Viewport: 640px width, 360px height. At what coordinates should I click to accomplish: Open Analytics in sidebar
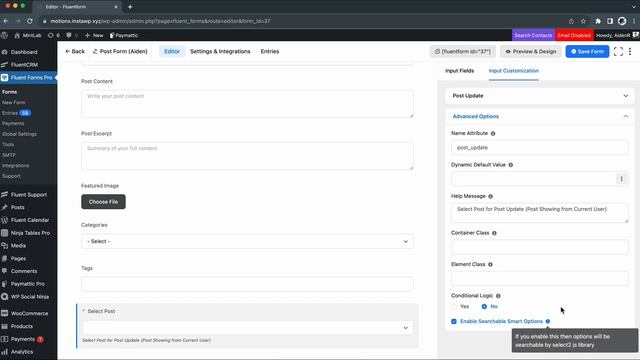click(22, 352)
